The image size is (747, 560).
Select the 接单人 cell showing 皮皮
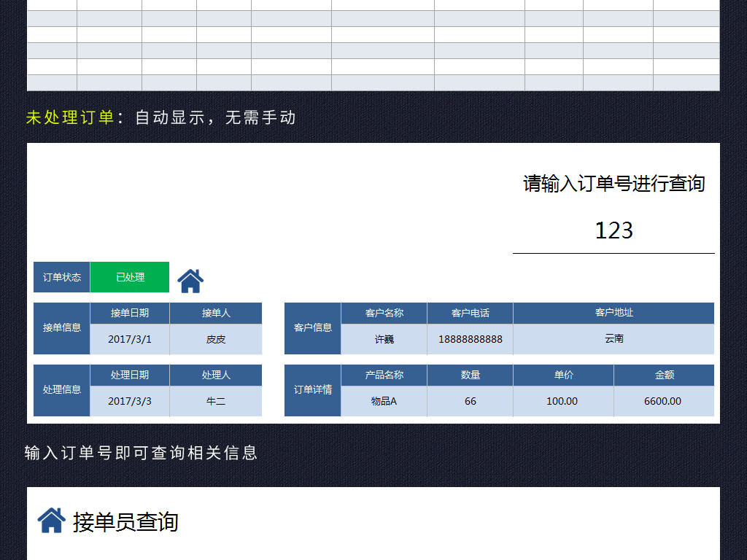215,338
